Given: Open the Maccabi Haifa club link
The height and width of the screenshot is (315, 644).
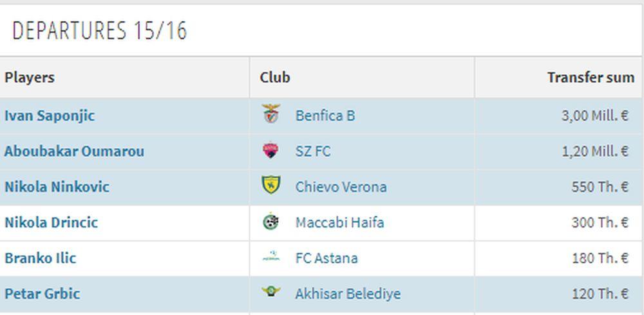Looking at the screenshot, I should [339, 223].
